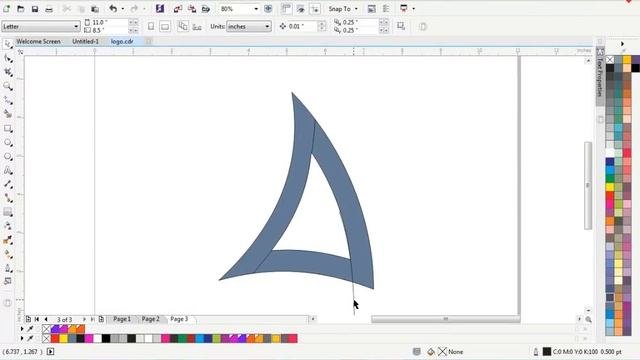
Task: Select the Shape tool
Action: click(x=8, y=58)
